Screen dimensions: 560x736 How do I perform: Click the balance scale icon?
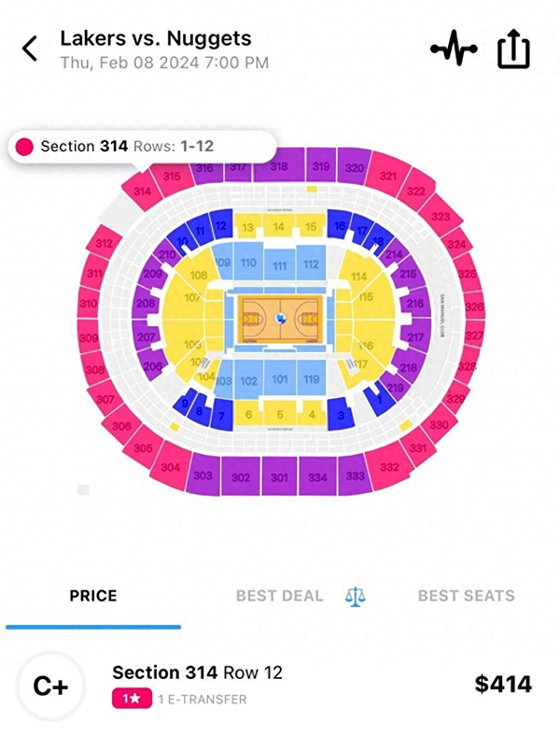[x=356, y=596]
